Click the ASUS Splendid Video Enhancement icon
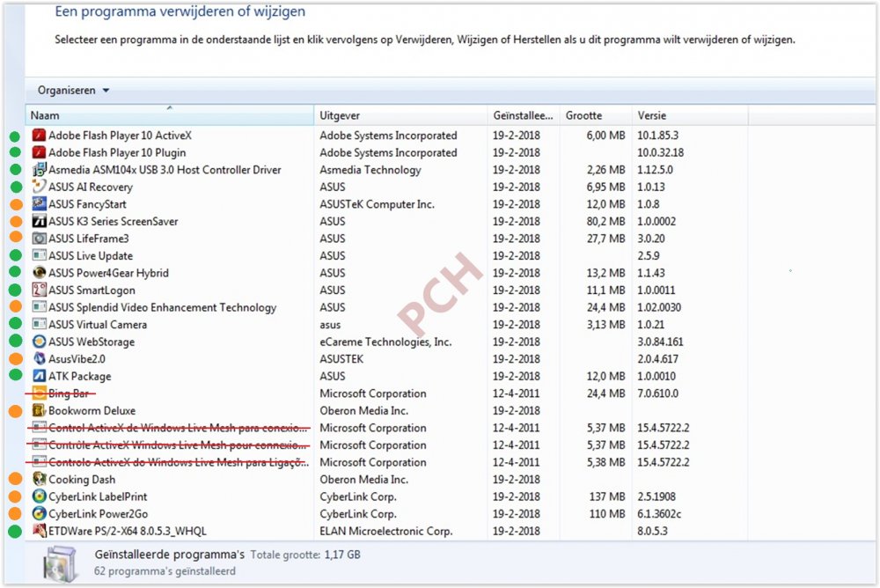This screenshot has width=880, height=588. pos(39,308)
